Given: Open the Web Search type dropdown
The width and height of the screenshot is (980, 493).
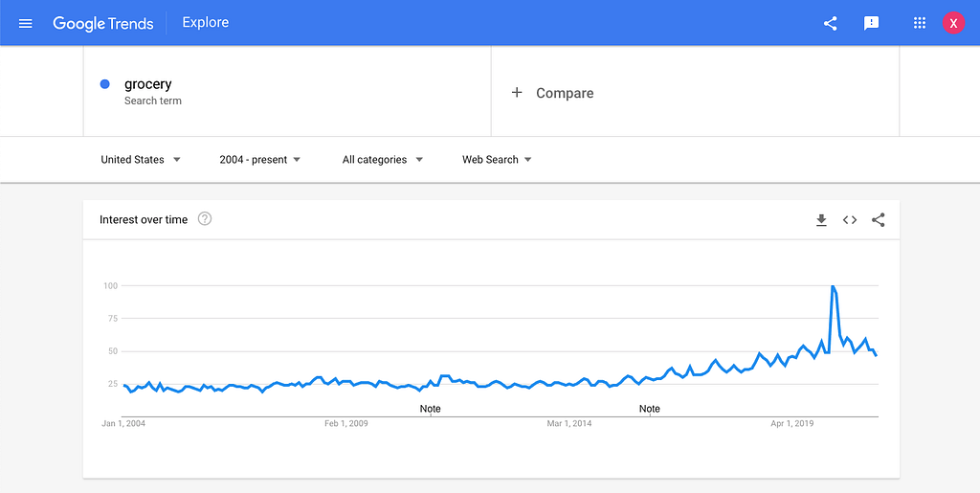Looking at the screenshot, I should 497,159.
